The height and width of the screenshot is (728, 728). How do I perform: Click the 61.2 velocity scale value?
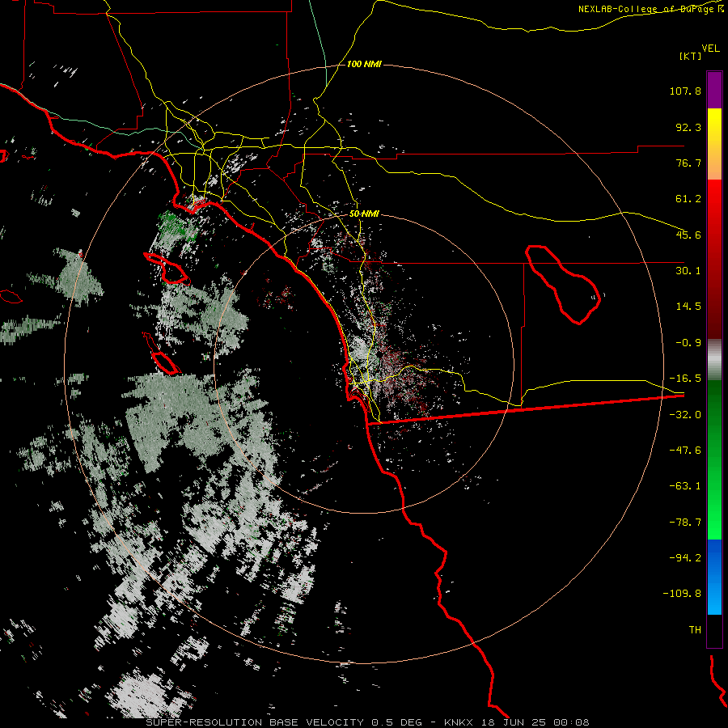688,199
